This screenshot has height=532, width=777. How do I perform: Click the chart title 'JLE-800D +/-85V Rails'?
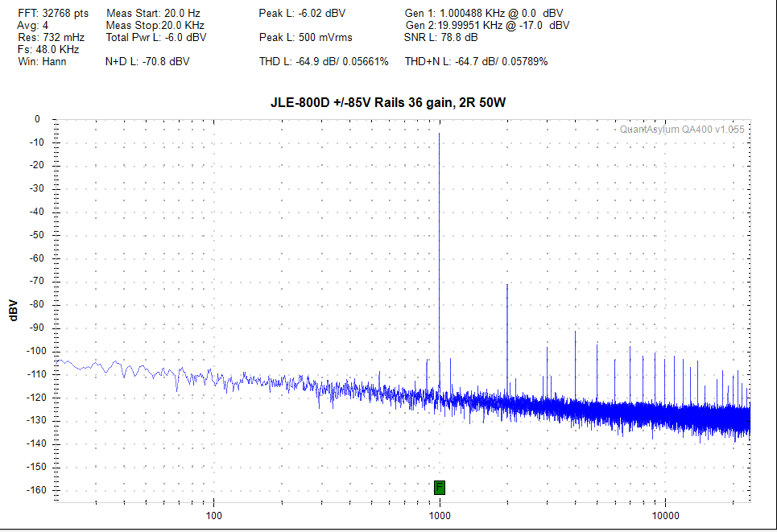(388, 102)
